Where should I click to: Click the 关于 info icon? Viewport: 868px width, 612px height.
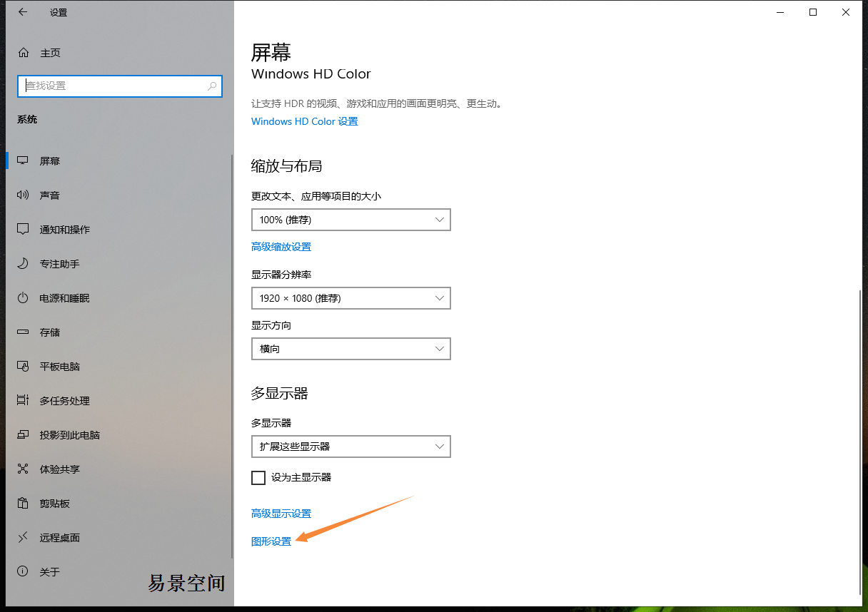tap(24, 572)
